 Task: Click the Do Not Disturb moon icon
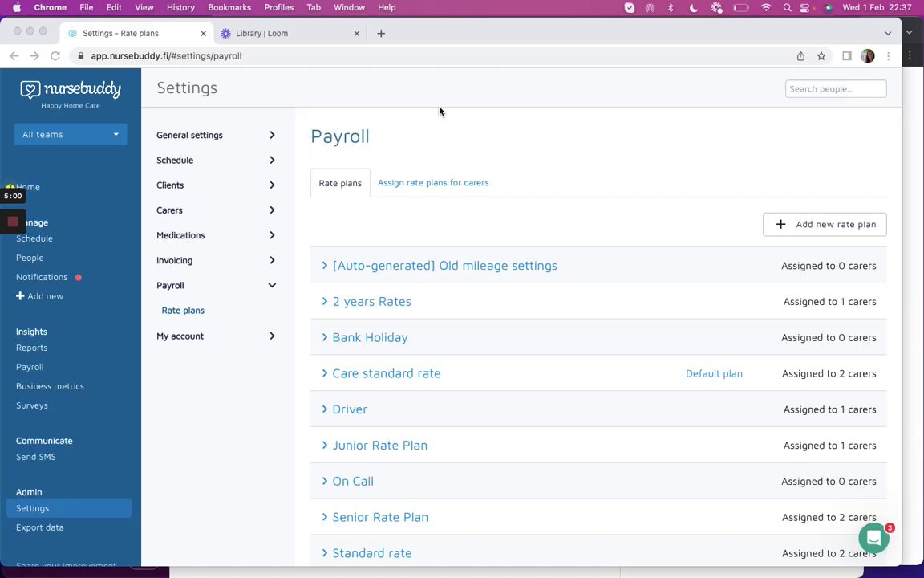(694, 8)
